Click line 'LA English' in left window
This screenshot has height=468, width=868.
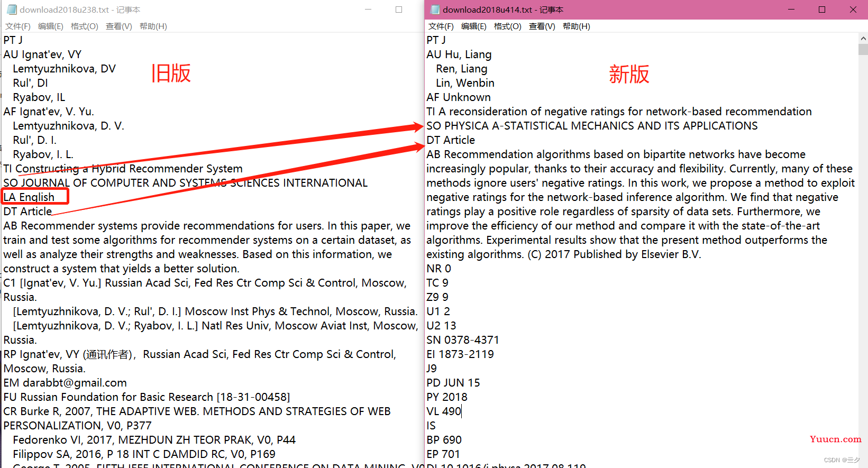29,197
